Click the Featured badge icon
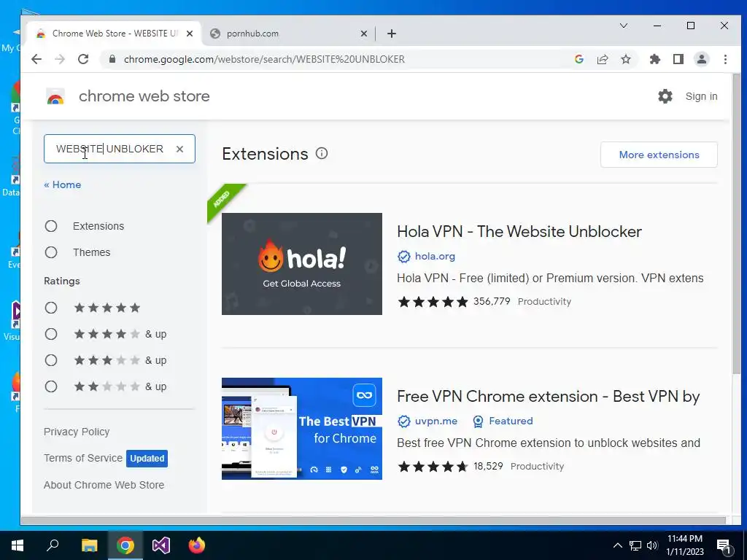Image resolution: width=747 pixels, height=560 pixels. pyautogui.click(x=478, y=421)
